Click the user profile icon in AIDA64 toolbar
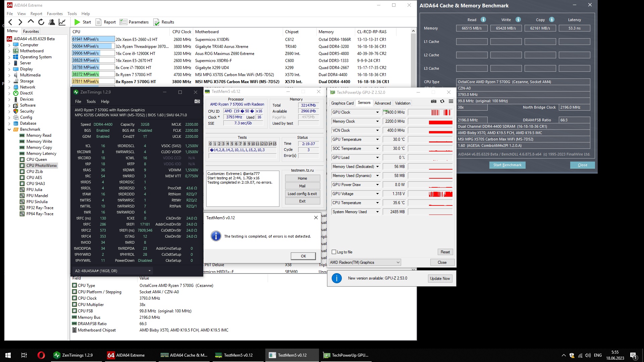The height and width of the screenshot is (362, 644). pos(52,22)
